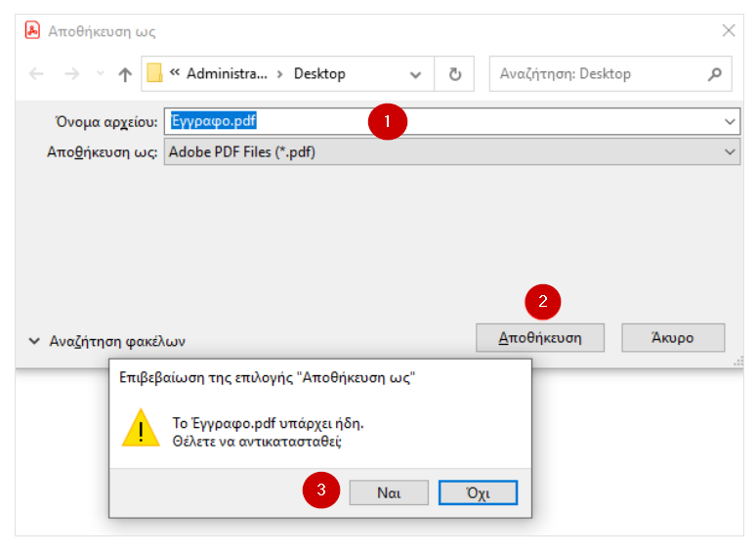Expand the Αναζήτηση φακέλων section
756x554 pixels.
point(105,341)
